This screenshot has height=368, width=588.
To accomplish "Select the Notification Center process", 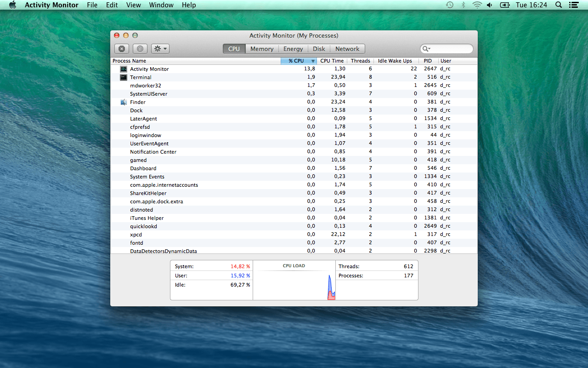I will point(294,152).
